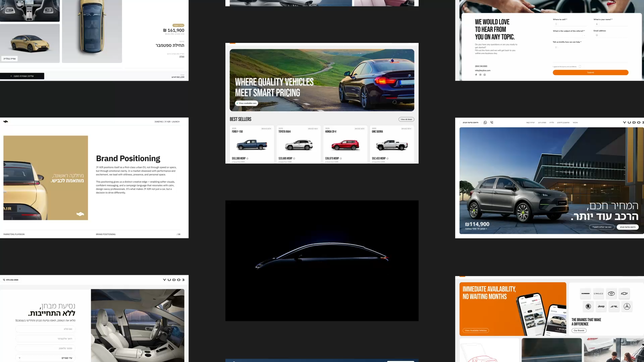The image size is (644, 362).
Task: Click the black submit-order button
Action: click(x=22, y=76)
